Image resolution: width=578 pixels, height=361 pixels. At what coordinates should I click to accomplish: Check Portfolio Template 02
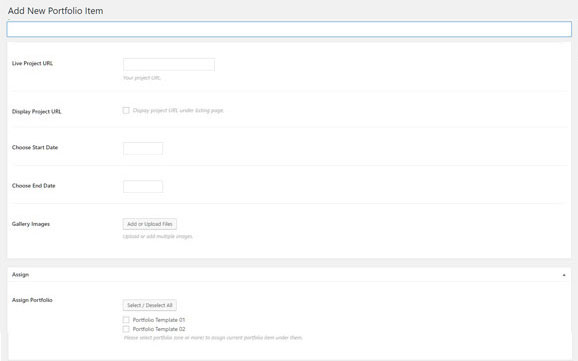tap(126, 329)
